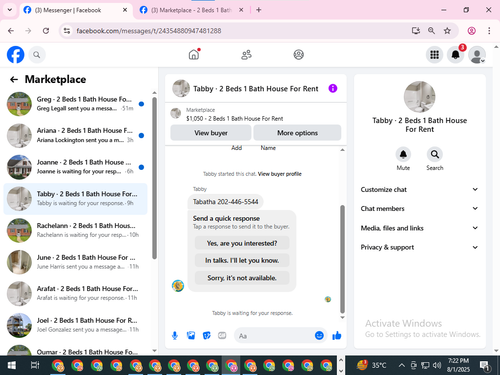Viewport: 500px width, 375px height.
Task: Click the Facebook search magnifier icon
Action: tap(37, 55)
